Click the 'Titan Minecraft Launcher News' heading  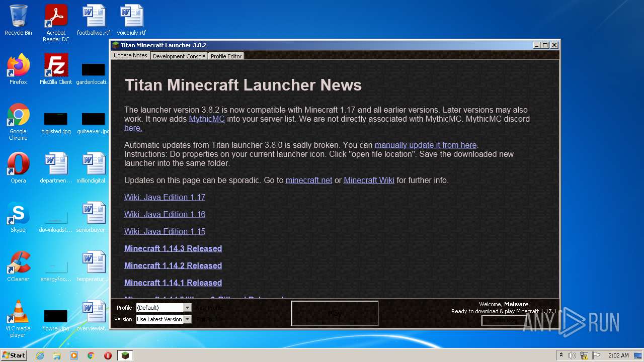(x=243, y=85)
